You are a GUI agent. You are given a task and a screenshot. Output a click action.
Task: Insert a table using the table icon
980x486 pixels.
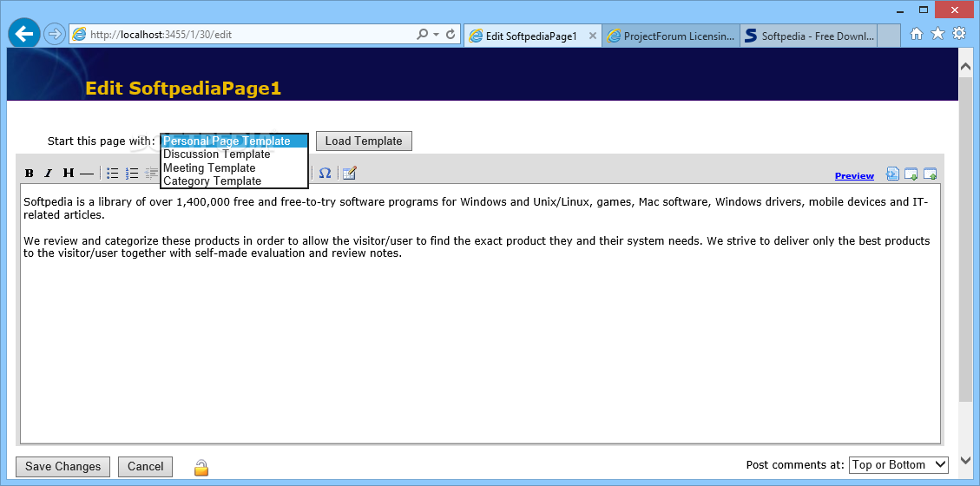click(x=349, y=174)
